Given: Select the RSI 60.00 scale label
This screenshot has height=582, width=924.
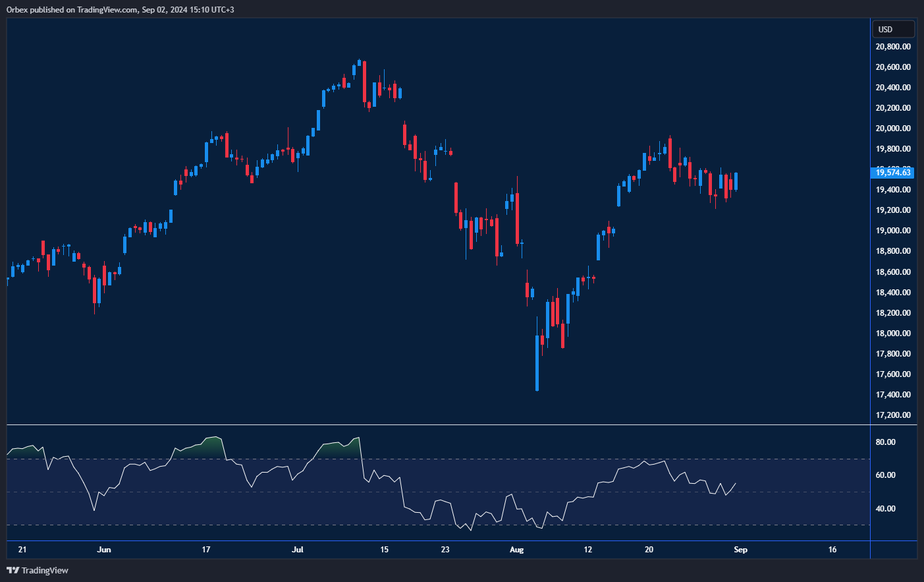Looking at the screenshot, I should pyautogui.click(x=885, y=475).
